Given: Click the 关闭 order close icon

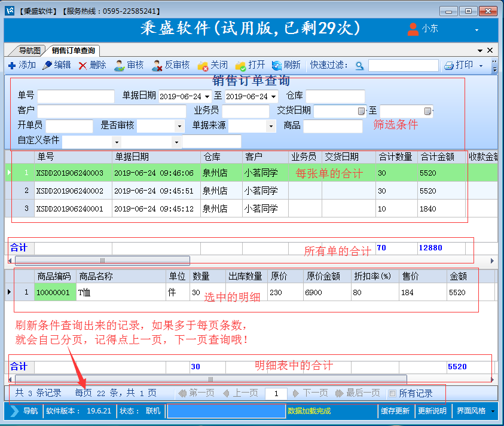Looking at the screenshot, I should tap(203, 66).
